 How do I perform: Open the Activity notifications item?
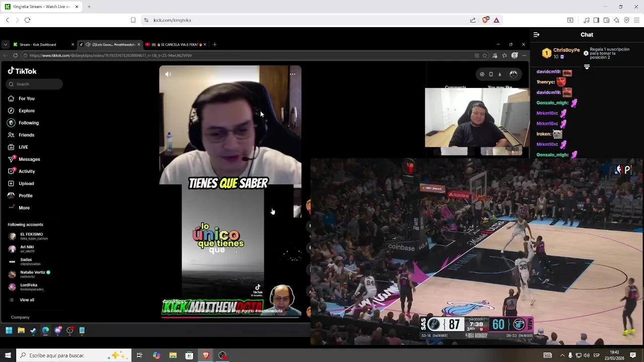(x=21, y=171)
